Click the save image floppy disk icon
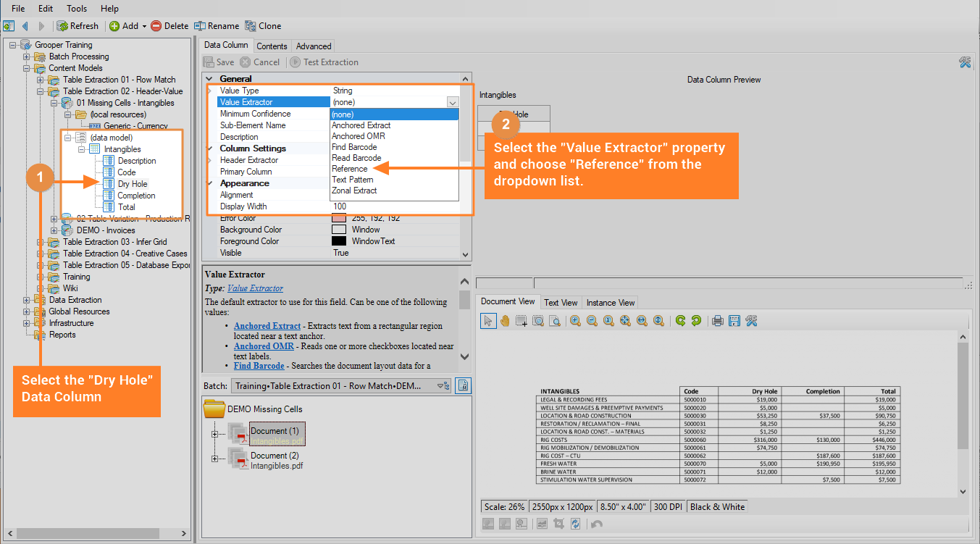The width and height of the screenshot is (980, 544). pos(734,321)
